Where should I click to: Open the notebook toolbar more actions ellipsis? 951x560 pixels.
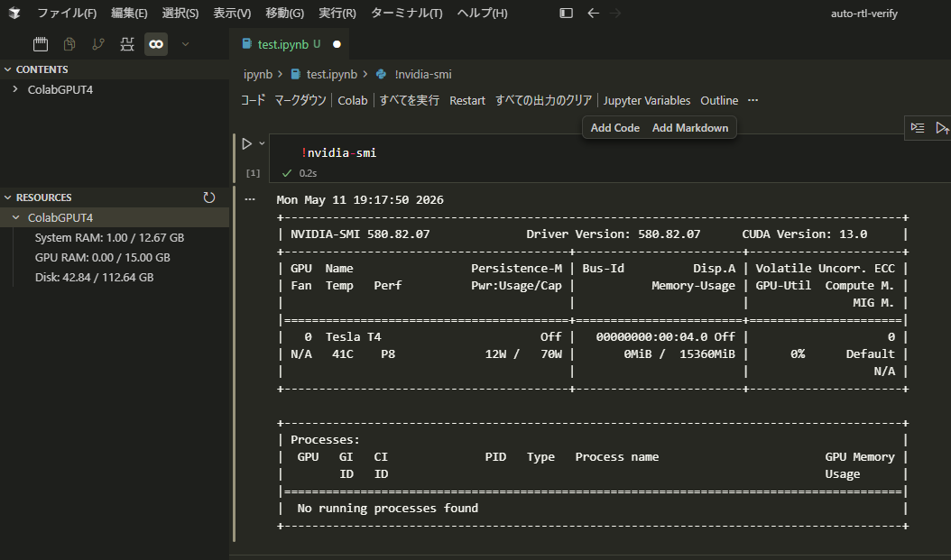752,101
